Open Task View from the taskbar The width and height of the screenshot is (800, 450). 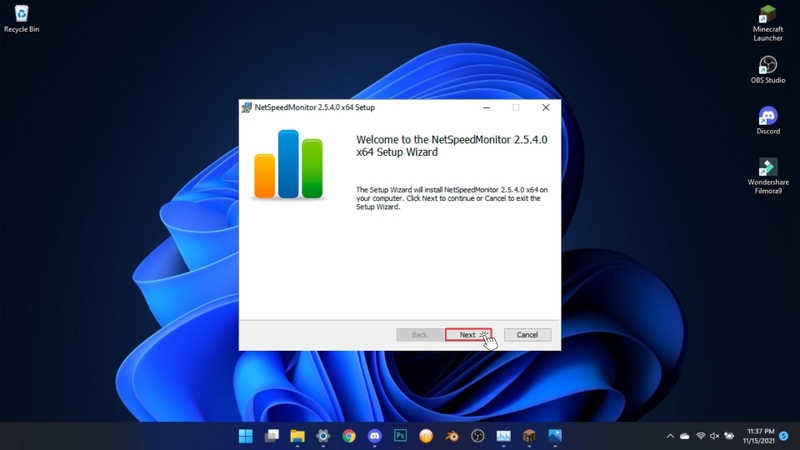coord(271,436)
